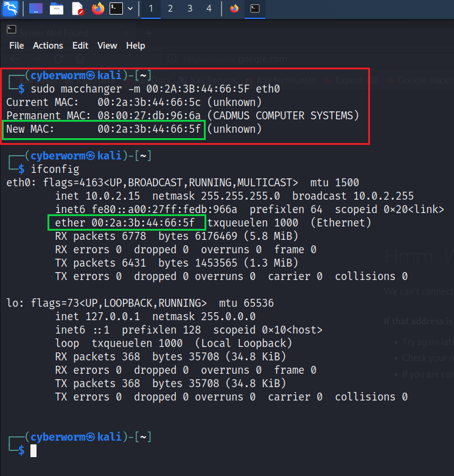Focus the Firefox window in the taskbar
This screenshot has height=476, width=454.
tap(234, 9)
